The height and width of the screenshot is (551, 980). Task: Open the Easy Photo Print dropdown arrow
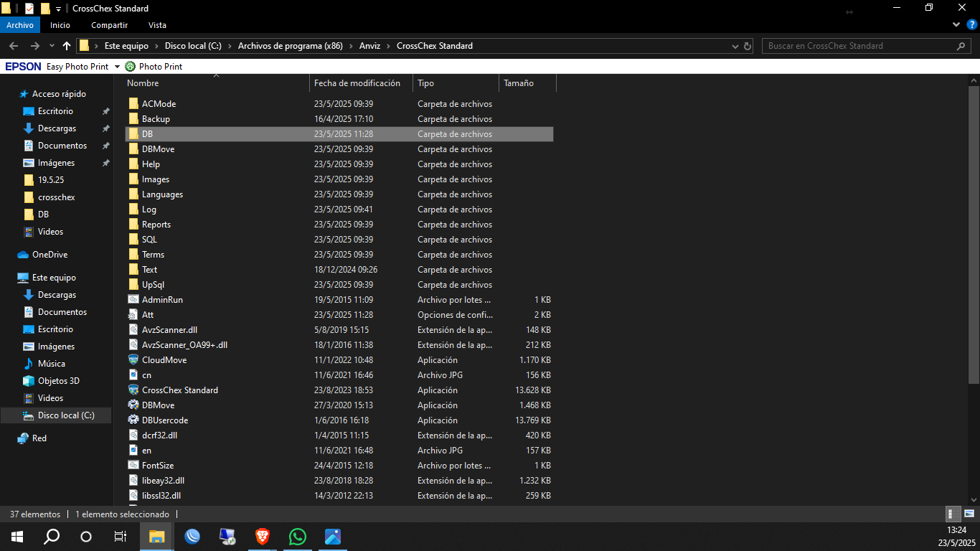tap(116, 67)
